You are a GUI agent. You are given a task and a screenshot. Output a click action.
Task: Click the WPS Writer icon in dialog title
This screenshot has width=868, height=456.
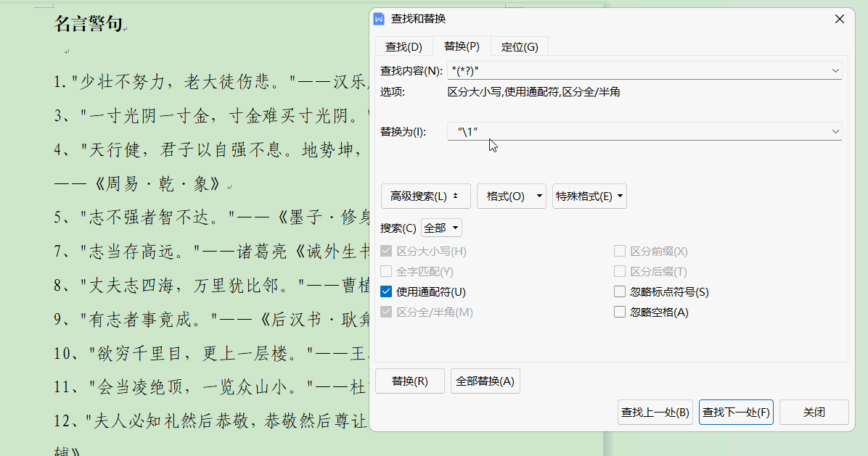379,19
